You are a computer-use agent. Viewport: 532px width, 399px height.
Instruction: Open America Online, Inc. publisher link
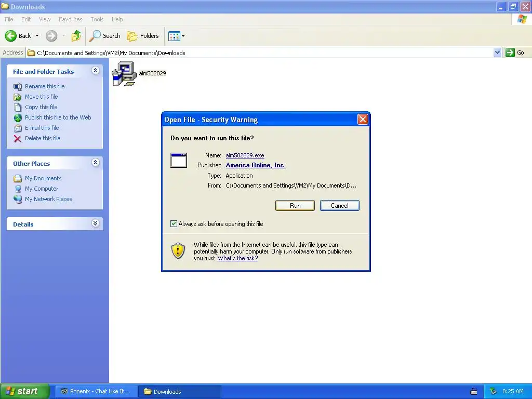point(256,165)
